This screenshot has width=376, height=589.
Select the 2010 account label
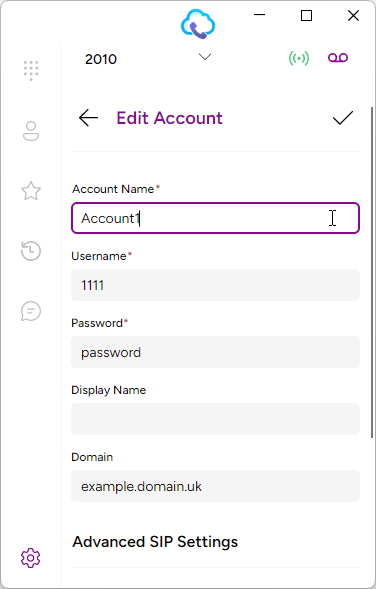(x=101, y=59)
